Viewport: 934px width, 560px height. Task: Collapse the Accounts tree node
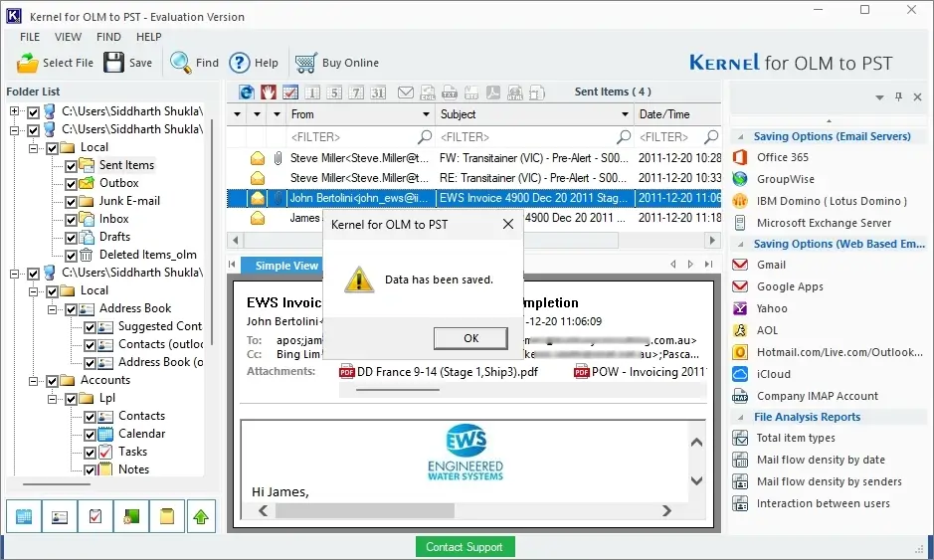[x=34, y=381]
